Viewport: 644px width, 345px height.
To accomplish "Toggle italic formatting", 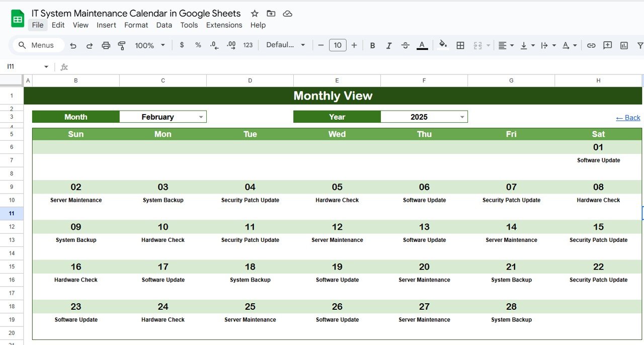I will coord(389,45).
